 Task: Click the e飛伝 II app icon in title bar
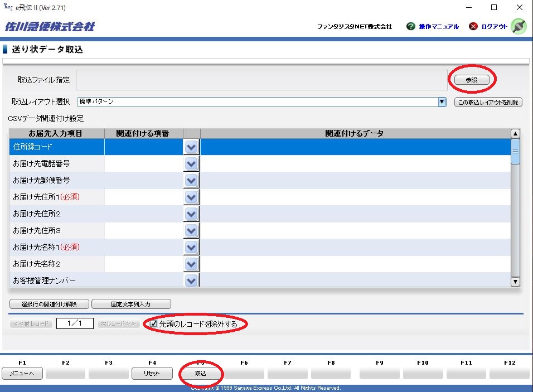click(8, 7)
